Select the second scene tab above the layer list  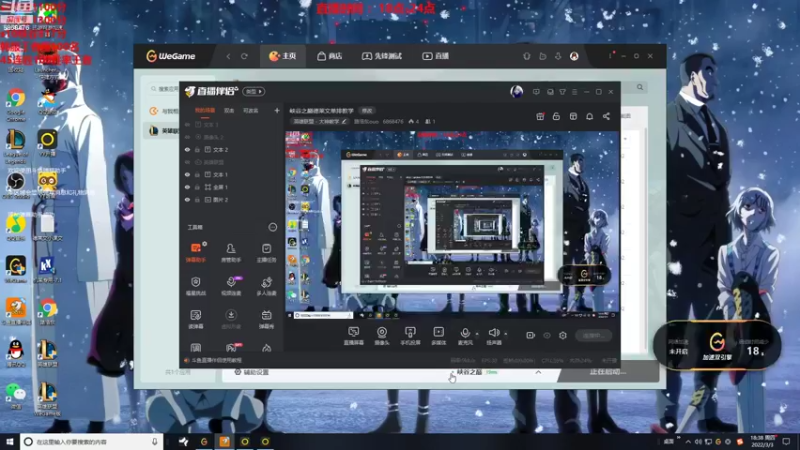pyautogui.click(x=229, y=110)
